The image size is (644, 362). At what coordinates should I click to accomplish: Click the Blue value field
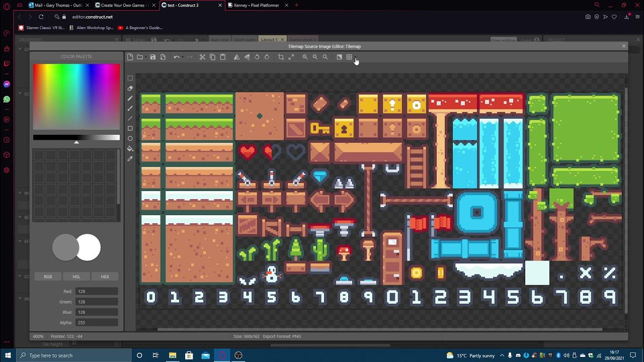pos(97,312)
